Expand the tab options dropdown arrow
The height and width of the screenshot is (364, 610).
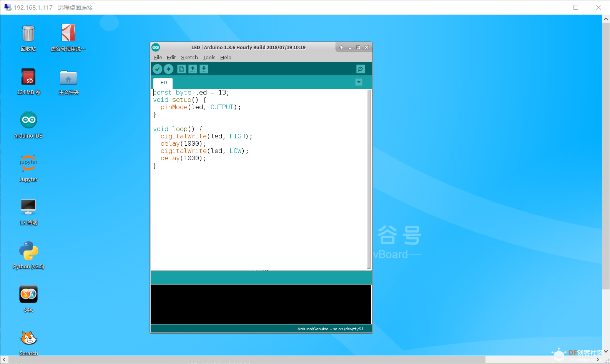(x=359, y=82)
